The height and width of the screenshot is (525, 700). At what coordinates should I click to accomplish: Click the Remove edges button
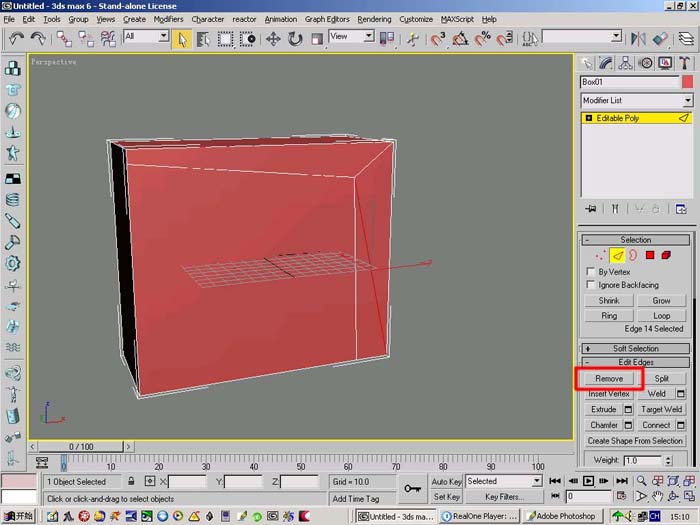(609, 379)
